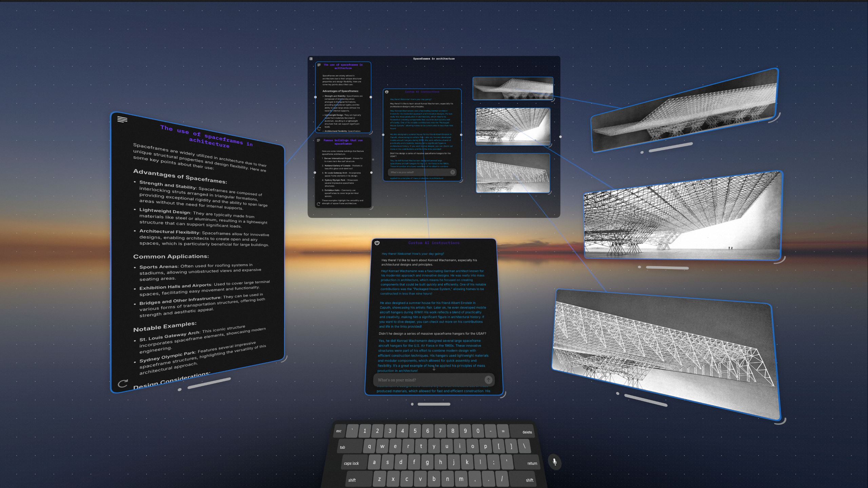The width and height of the screenshot is (868, 488).
Task: Click the regenerate arrow on the large spaceframes note
Action: click(x=123, y=383)
